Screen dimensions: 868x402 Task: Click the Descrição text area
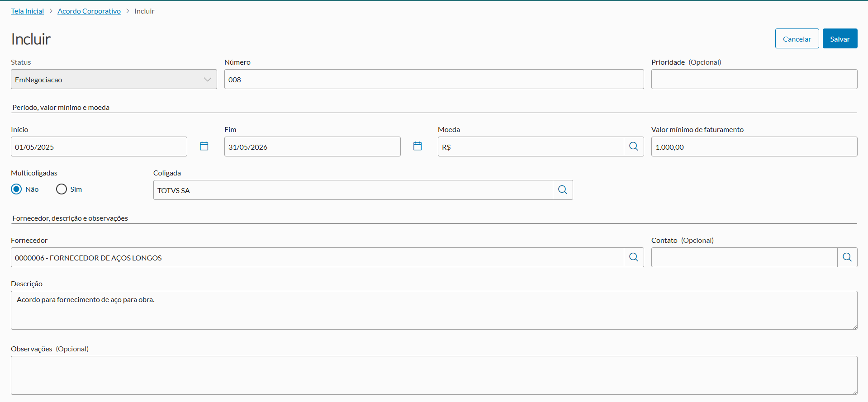pyautogui.click(x=434, y=310)
